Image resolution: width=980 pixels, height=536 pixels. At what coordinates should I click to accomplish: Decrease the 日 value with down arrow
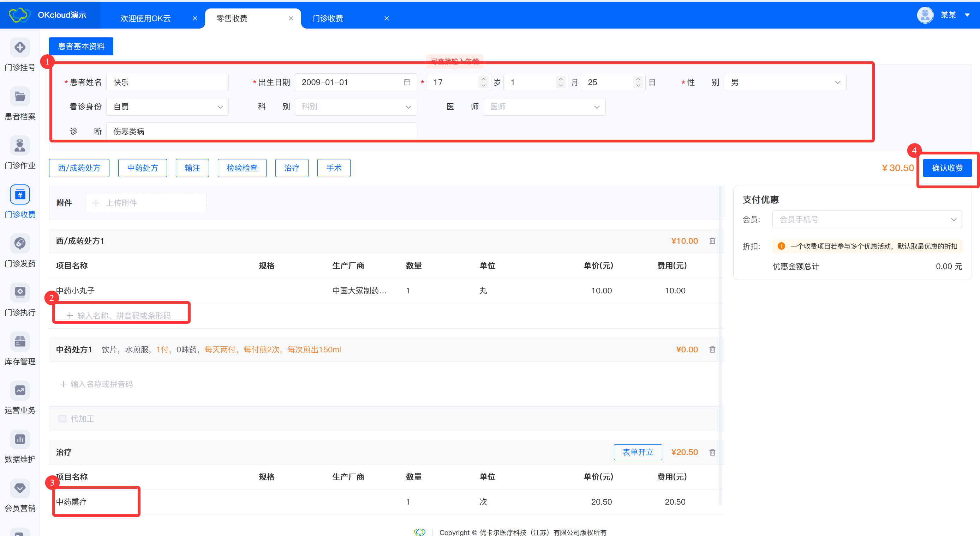coord(638,86)
